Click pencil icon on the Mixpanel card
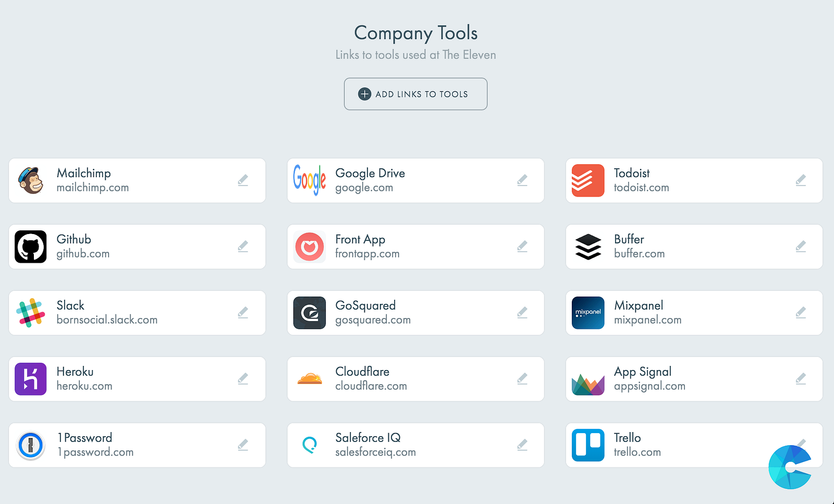This screenshot has width=834, height=504. tap(801, 313)
